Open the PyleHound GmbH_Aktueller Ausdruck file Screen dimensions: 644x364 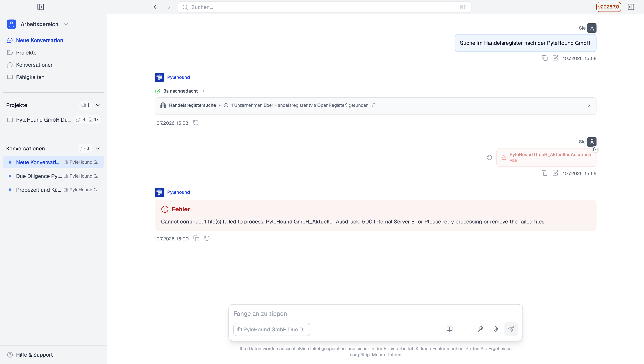(x=546, y=157)
